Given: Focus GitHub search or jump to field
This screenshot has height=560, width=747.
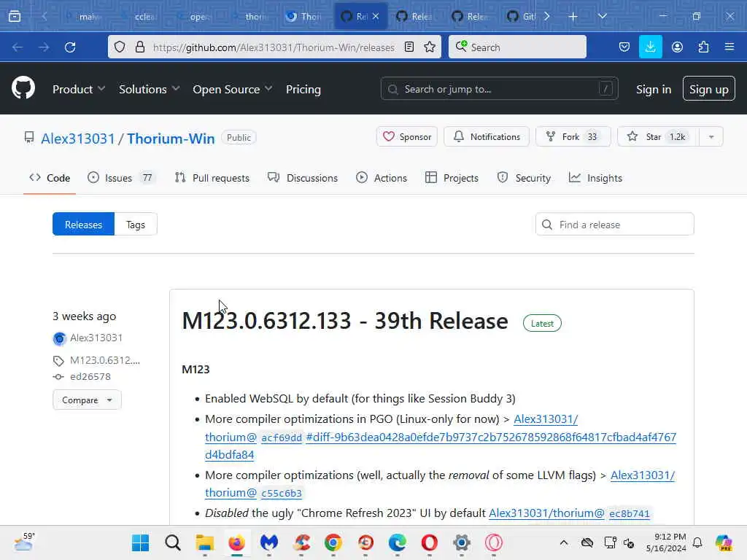Looking at the screenshot, I should tap(499, 88).
